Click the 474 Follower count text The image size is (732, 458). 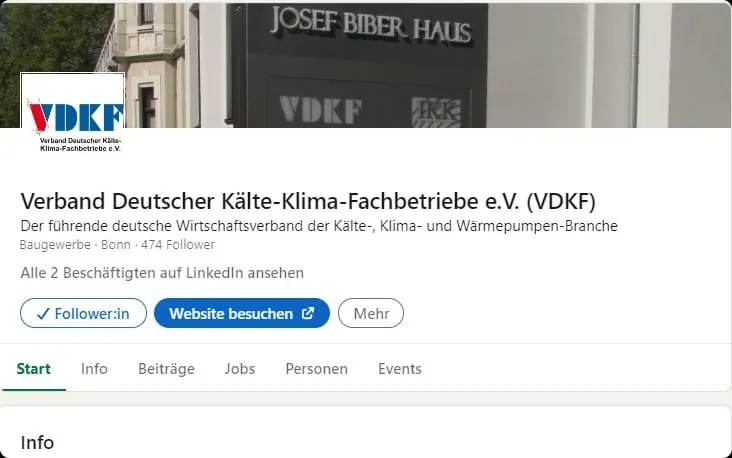point(178,245)
